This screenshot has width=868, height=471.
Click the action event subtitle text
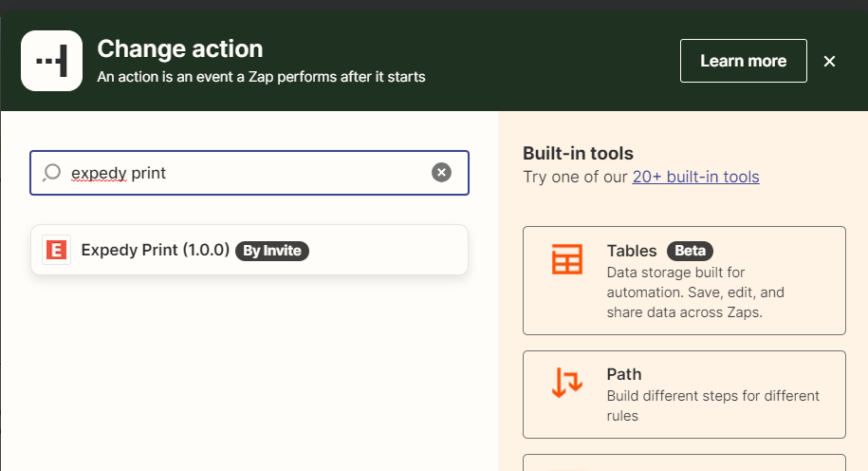pos(261,77)
